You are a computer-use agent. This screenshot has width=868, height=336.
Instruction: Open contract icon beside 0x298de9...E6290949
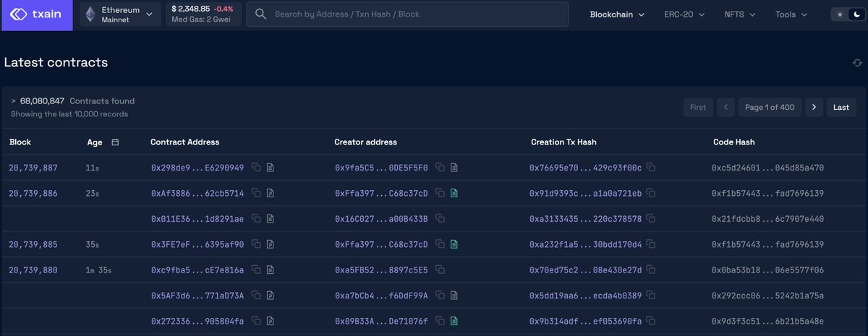271,168
